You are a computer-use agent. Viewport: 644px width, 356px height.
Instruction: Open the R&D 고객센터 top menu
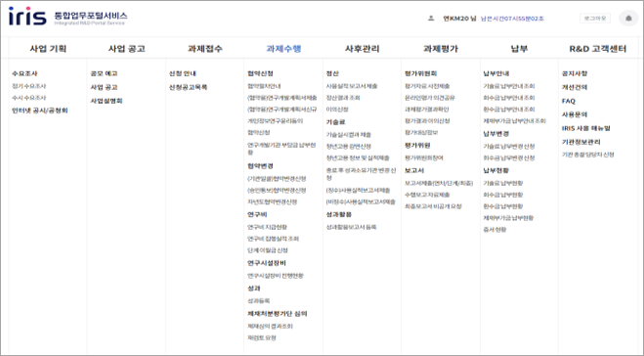(x=598, y=49)
